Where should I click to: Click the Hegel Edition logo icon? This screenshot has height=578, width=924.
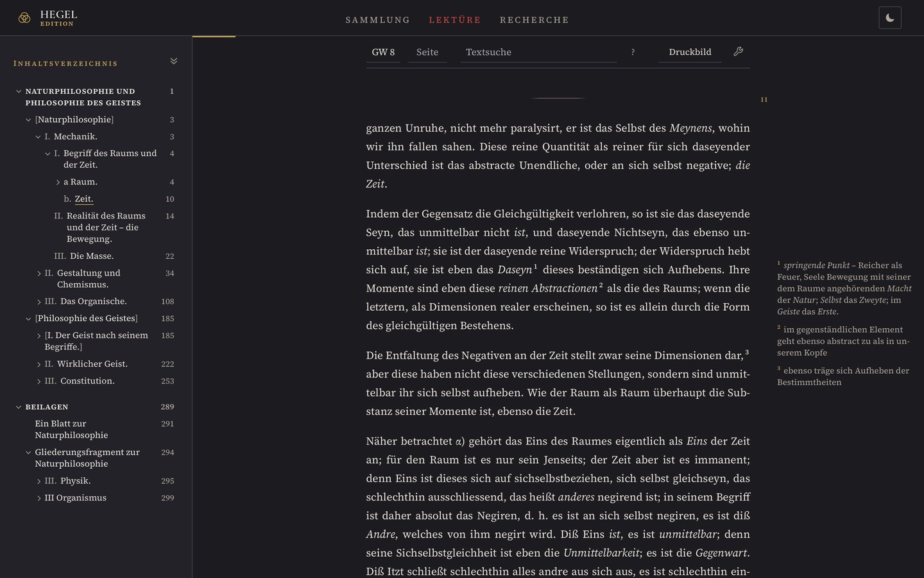click(24, 18)
